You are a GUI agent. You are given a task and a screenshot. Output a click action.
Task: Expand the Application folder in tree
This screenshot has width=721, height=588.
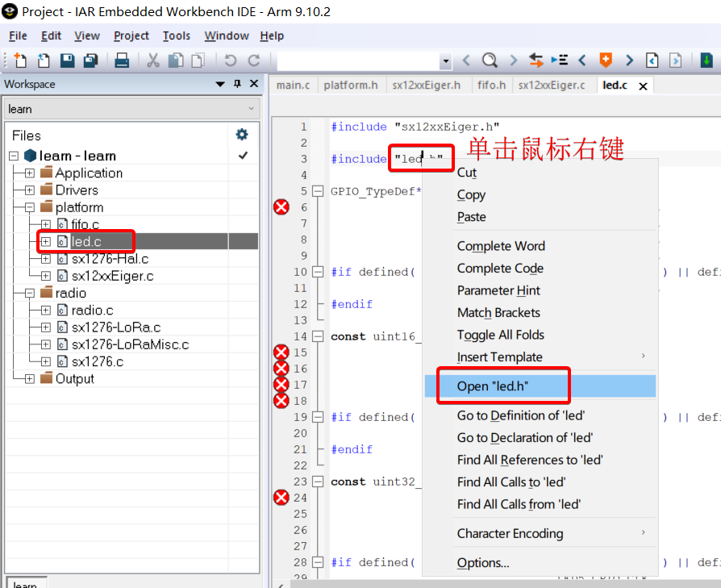(30, 173)
